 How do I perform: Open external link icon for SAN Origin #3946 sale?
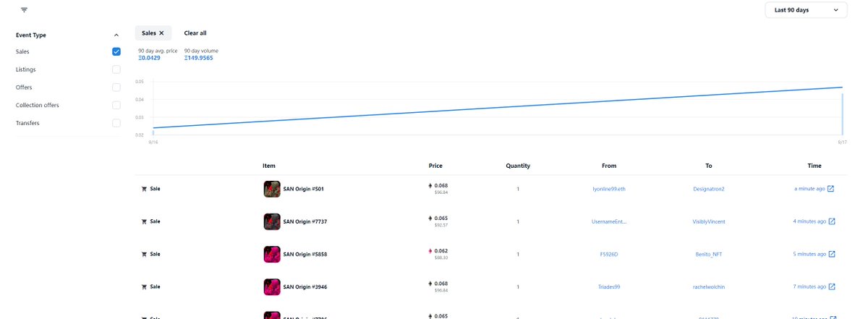[x=832, y=286]
